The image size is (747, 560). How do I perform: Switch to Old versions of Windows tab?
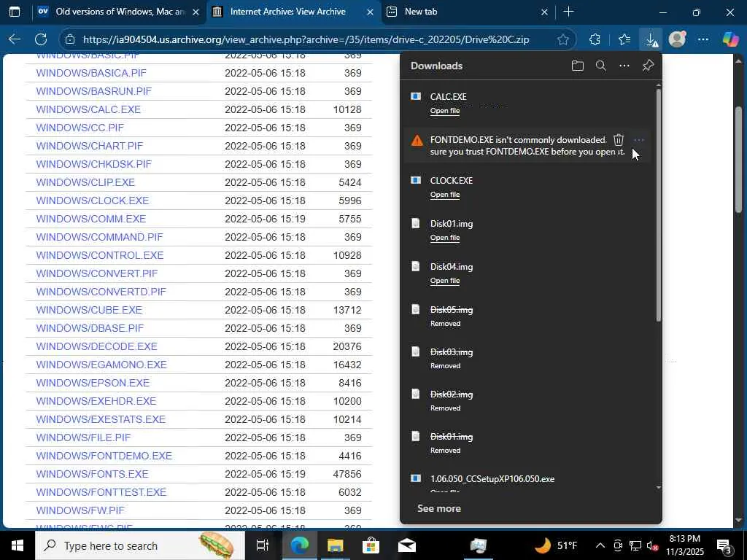pos(120,12)
